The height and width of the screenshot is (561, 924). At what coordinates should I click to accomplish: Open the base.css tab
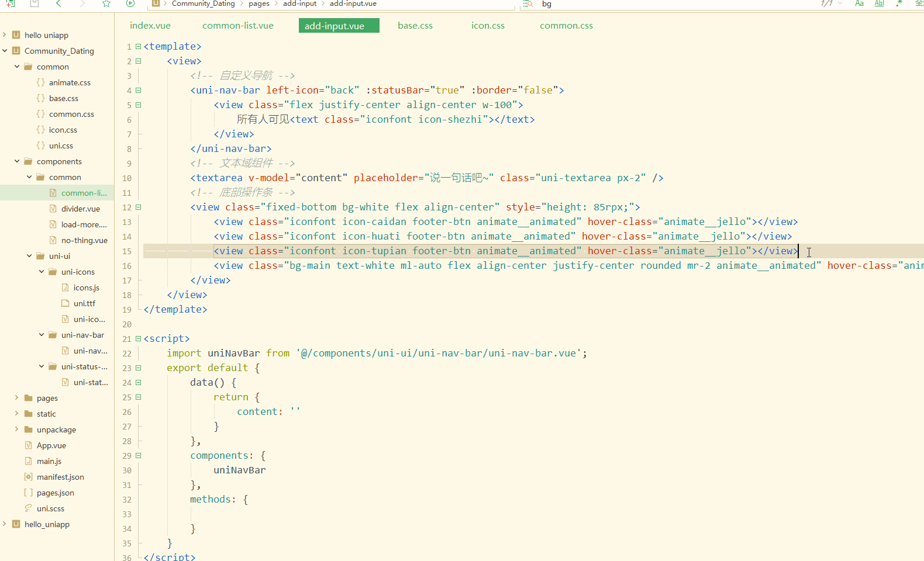(415, 26)
